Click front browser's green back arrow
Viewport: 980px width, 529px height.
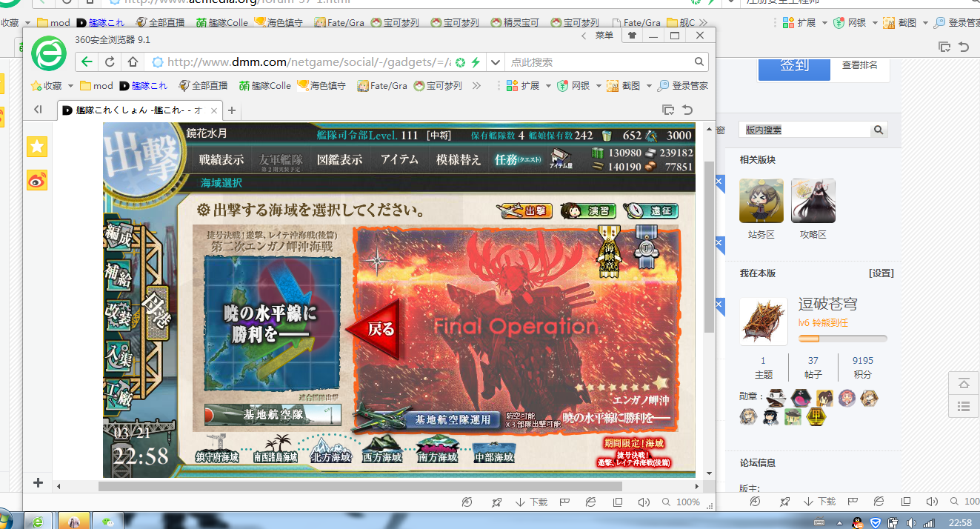(87, 62)
